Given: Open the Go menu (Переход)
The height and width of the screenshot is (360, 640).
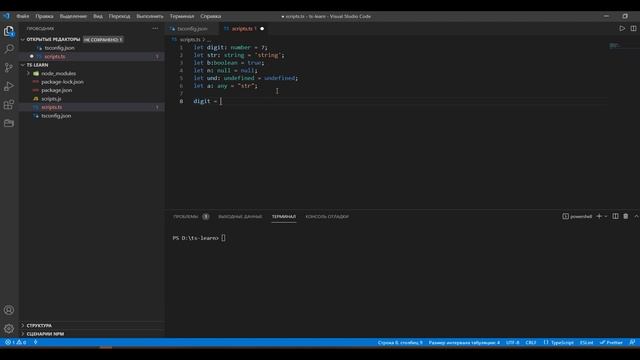Looking at the screenshot, I should (x=119, y=16).
